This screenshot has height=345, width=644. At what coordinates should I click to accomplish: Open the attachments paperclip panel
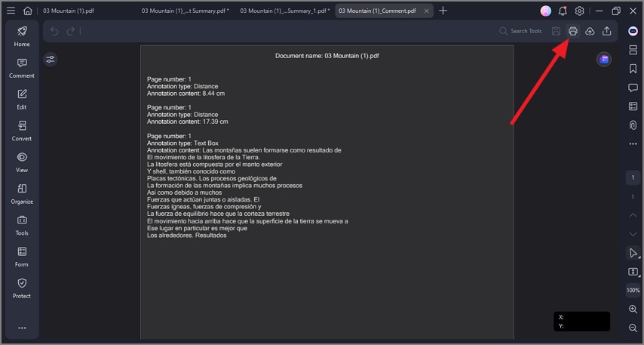(633, 125)
